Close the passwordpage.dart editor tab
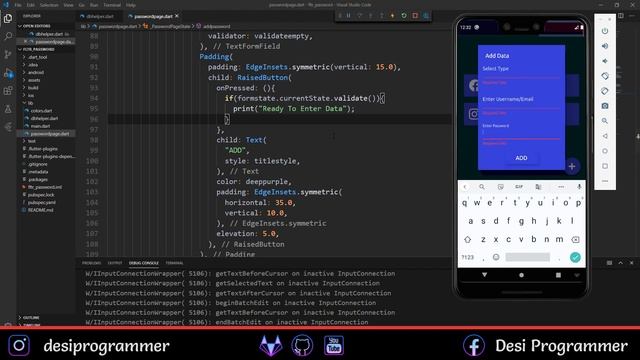This screenshot has height=360, width=640. click(177, 16)
